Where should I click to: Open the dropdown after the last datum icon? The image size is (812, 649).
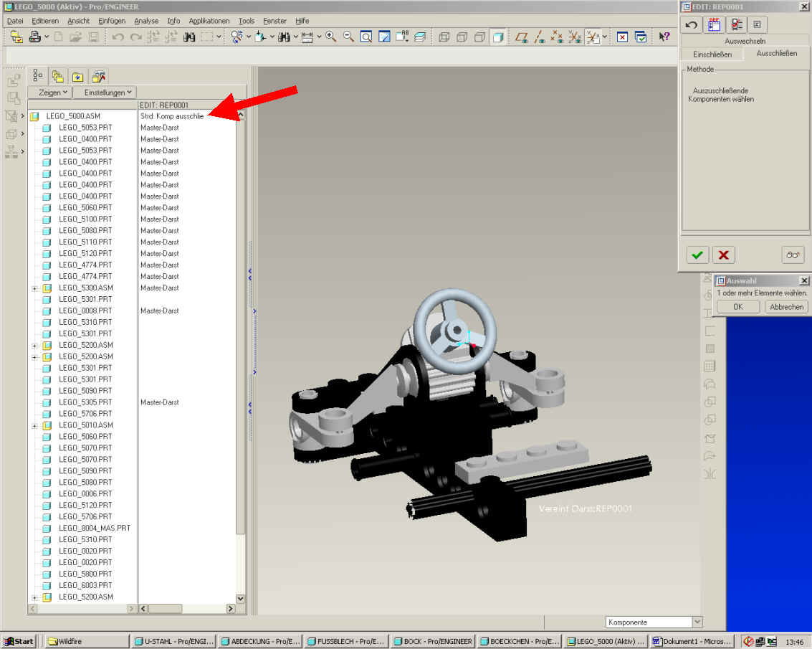tap(604, 37)
